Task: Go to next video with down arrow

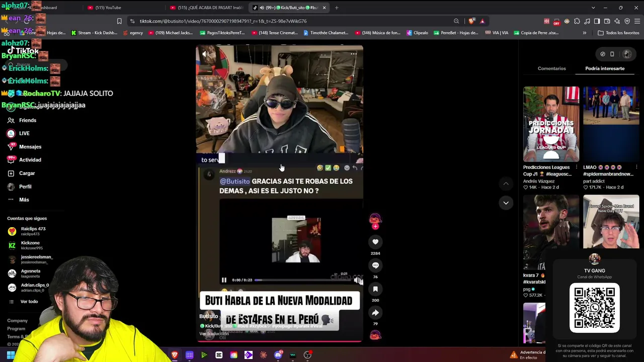Action: (x=506, y=203)
